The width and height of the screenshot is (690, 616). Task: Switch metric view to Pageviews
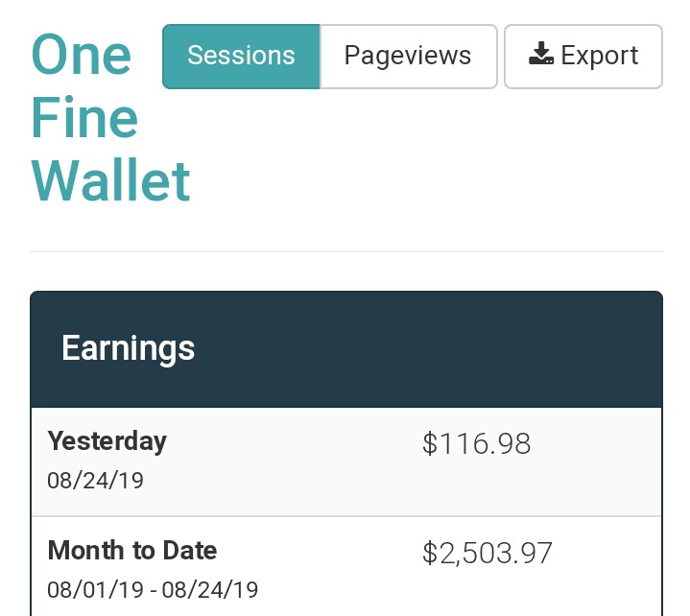[409, 57]
